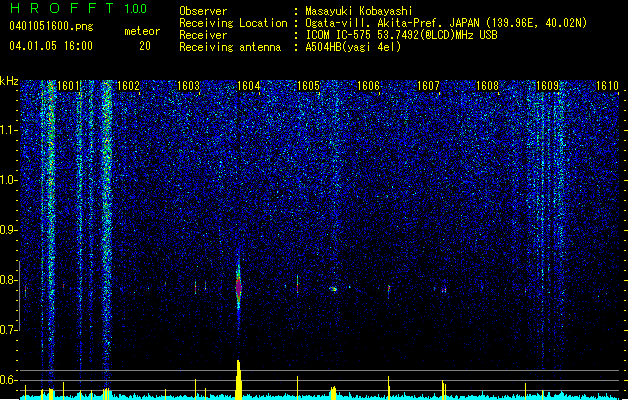Click time marker 1601

pos(69,86)
